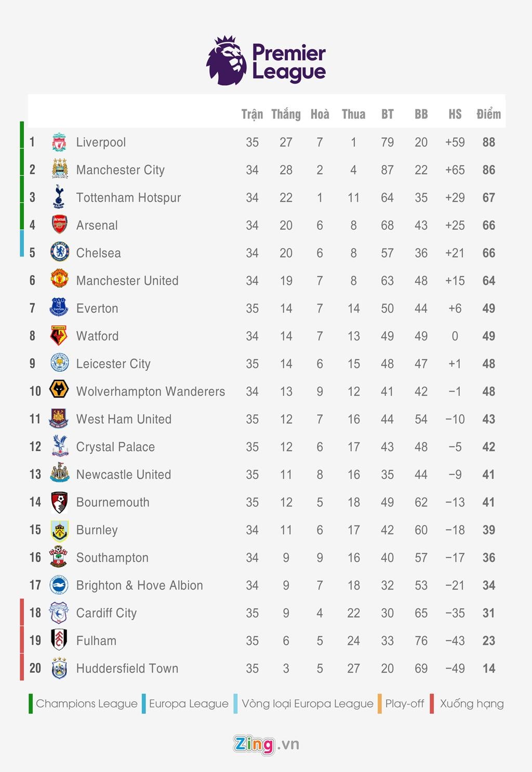Open the Zing.vn logo link
This screenshot has width=532, height=772.
266,744
